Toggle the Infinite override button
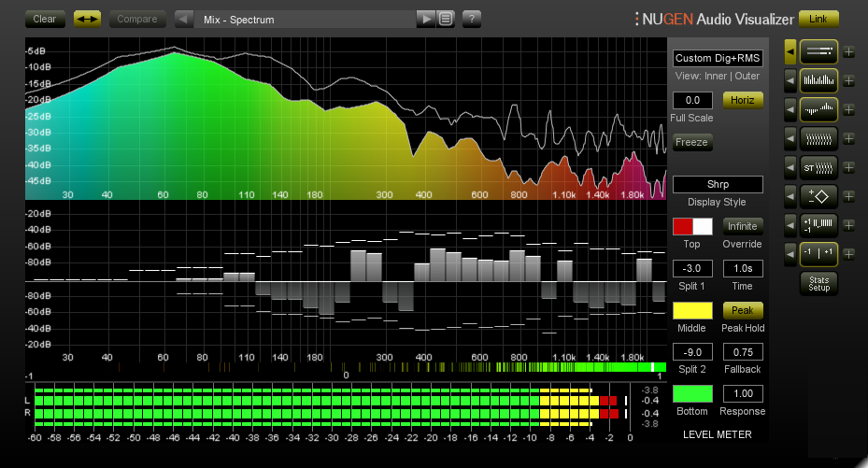The height and width of the screenshot is (468, 868). point(743,226)
